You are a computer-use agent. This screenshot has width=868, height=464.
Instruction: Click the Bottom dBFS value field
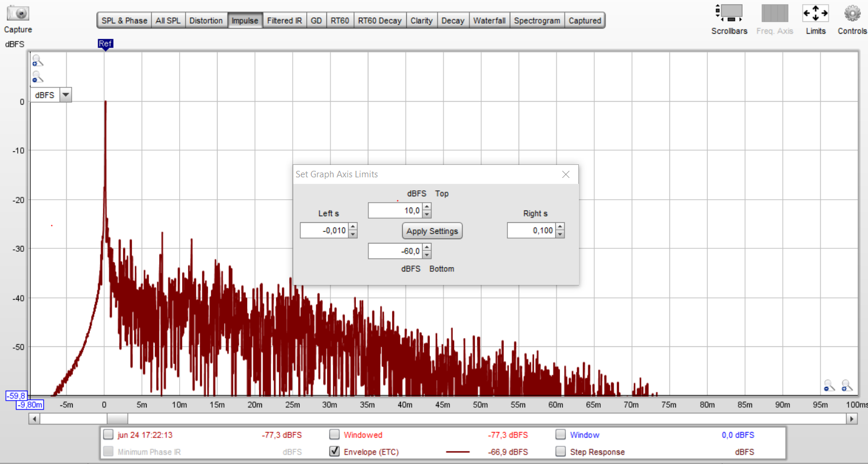tap(395, 251)
